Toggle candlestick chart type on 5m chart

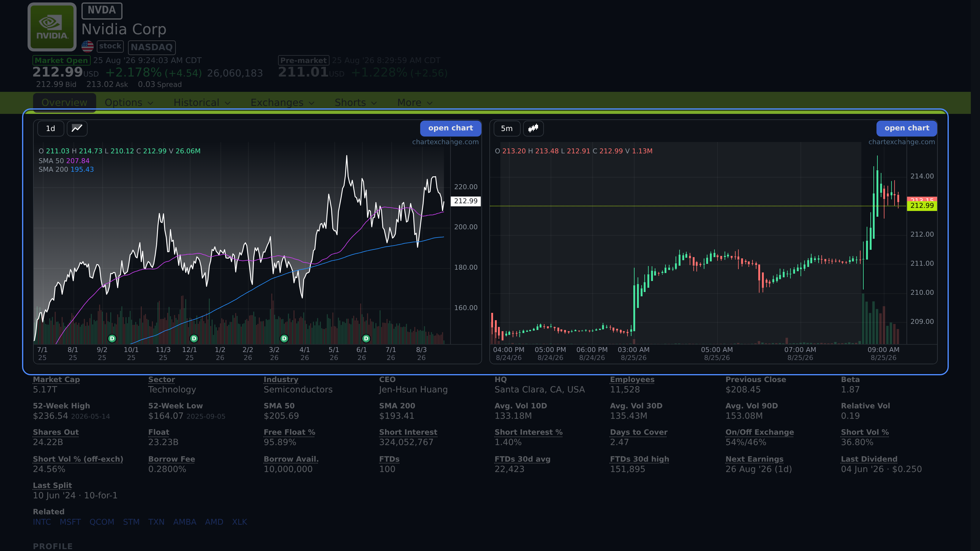click(x=533, y=128)
